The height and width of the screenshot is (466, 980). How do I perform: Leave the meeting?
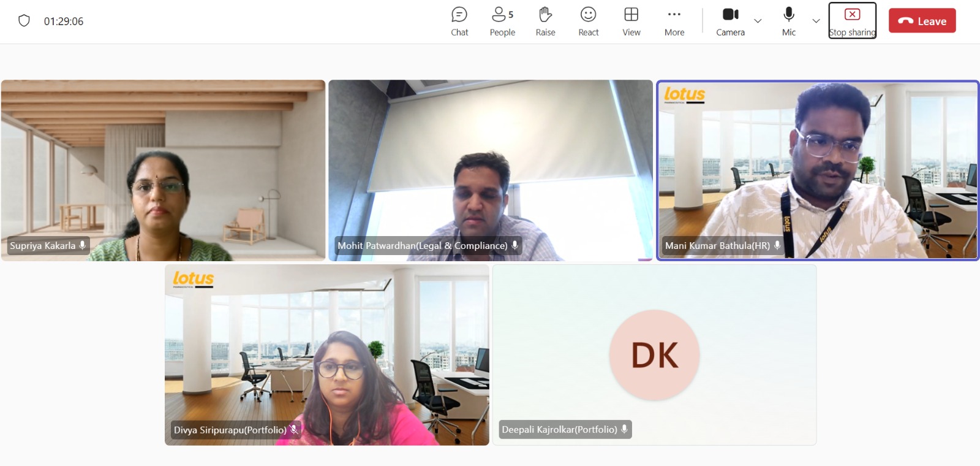(922, 21)
